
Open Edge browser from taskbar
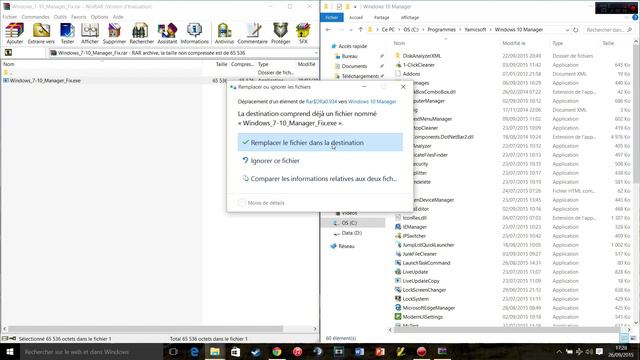pyautogui.click(x=194, y=351)
